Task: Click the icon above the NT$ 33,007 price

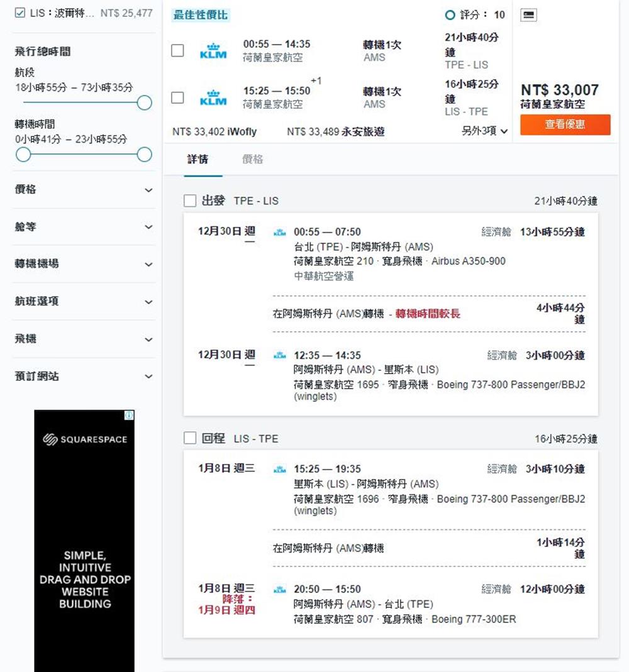Action: [x=529, y=15]
